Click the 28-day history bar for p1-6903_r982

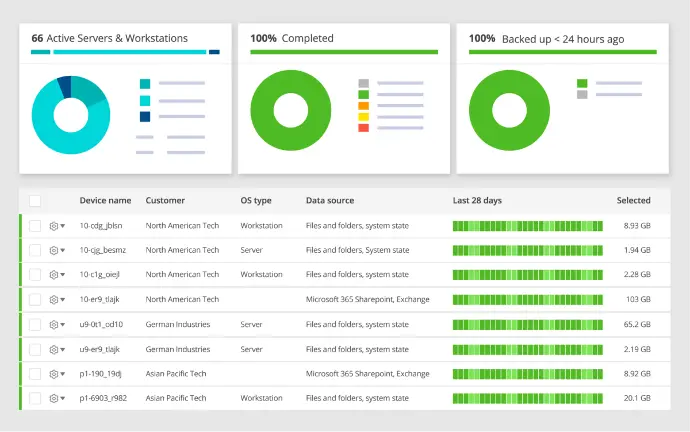(527, 399)
